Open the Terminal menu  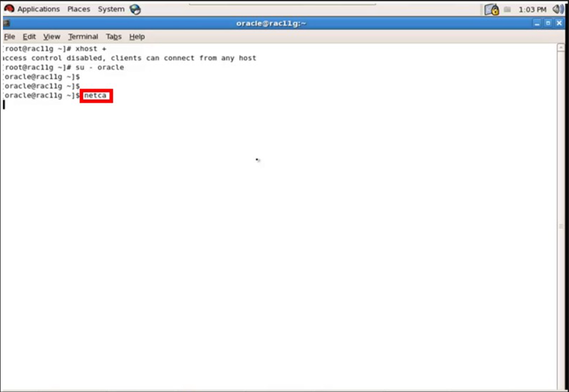83,37
